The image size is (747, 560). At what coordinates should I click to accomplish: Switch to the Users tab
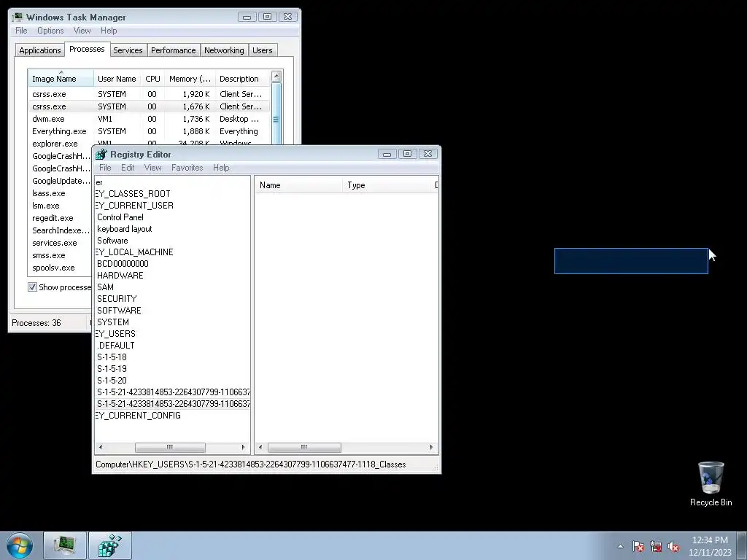pyautogui.click(x=263, y=50)
